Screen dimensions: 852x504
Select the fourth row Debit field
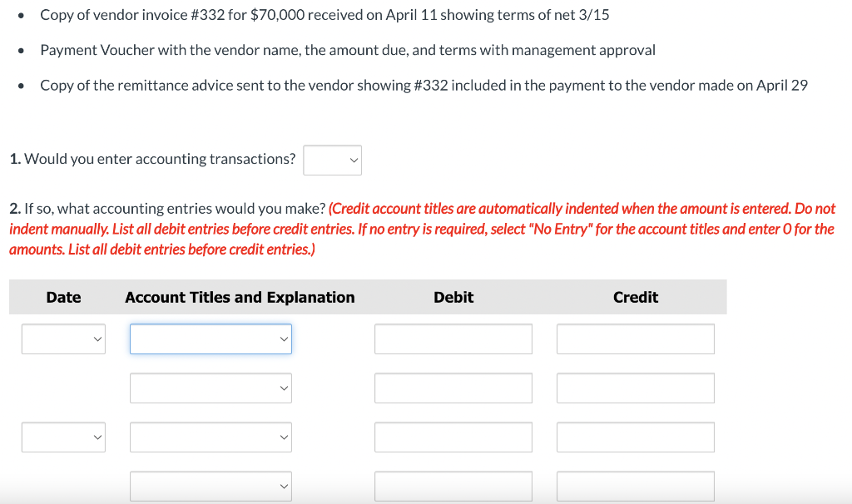453,486
